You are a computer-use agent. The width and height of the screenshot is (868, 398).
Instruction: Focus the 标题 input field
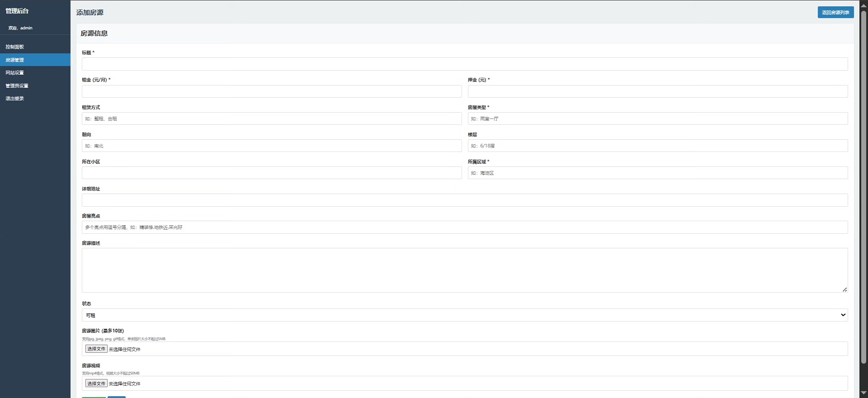(465, 64)
